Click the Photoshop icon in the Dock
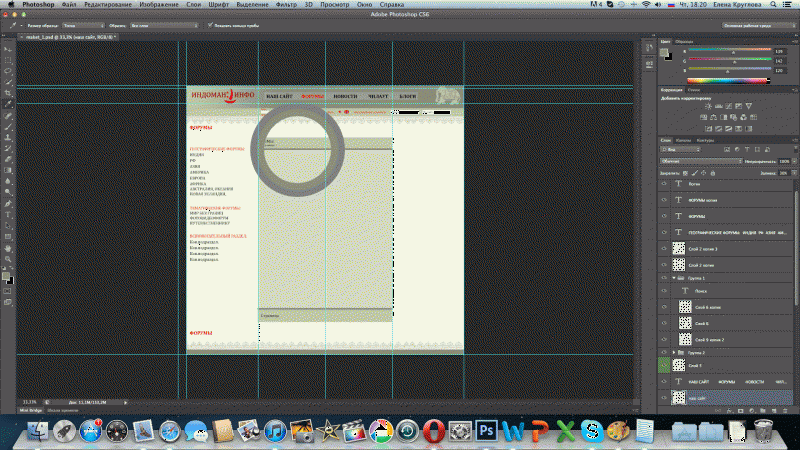This screenshot has width=800, height=450. click(x=486, y=431)
